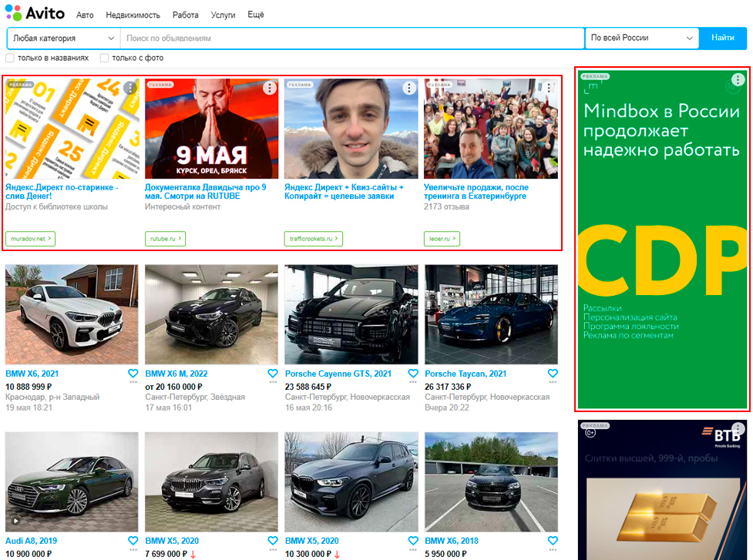The height and width of the screenshot is (560, 753).
Task: Open BMW X6, 2018 listing title
Action: [452, 541]
